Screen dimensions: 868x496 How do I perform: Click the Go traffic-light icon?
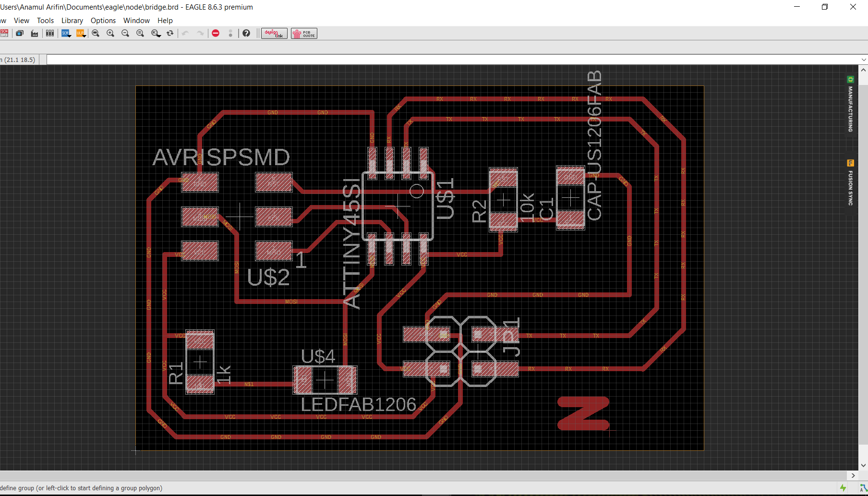tap(230, 33)
